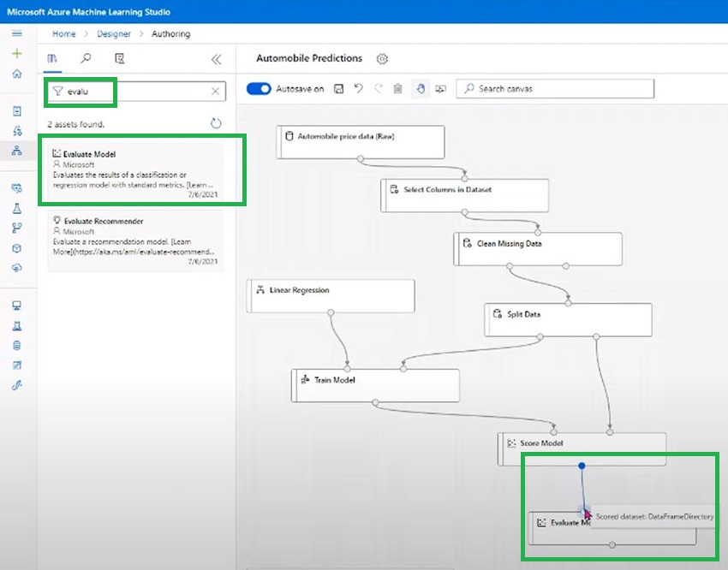Activate the pan hand tool
The width and height of the screenshot is (728, 570).
421,88
